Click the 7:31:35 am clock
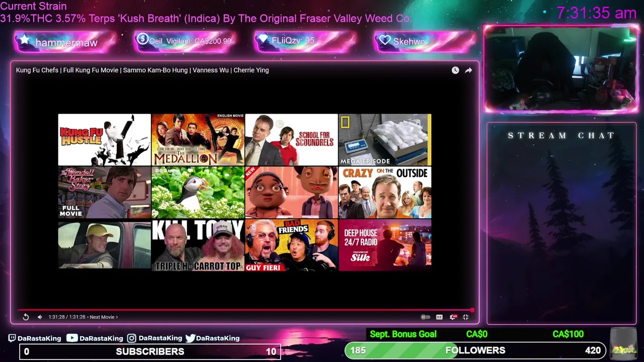Viewport: 644px width, 362px height. (597, 13)
